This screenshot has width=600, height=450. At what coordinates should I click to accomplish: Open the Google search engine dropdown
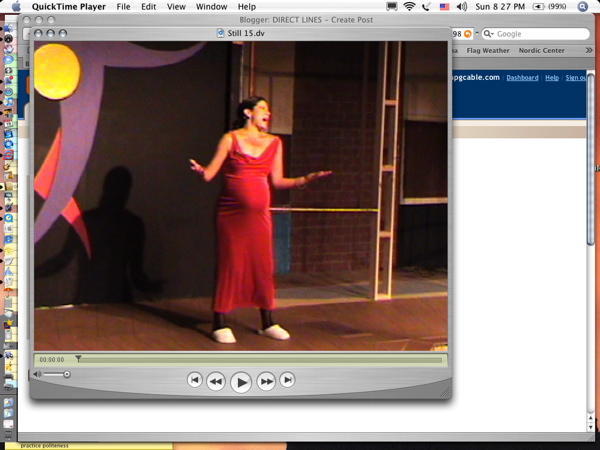pyautogui.click(x=487, y=34)
